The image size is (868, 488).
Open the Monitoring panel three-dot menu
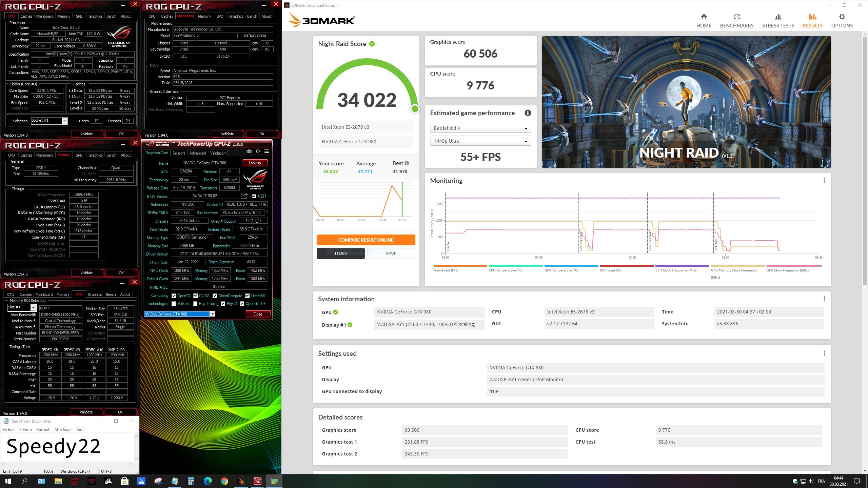[x=824, y=181]
